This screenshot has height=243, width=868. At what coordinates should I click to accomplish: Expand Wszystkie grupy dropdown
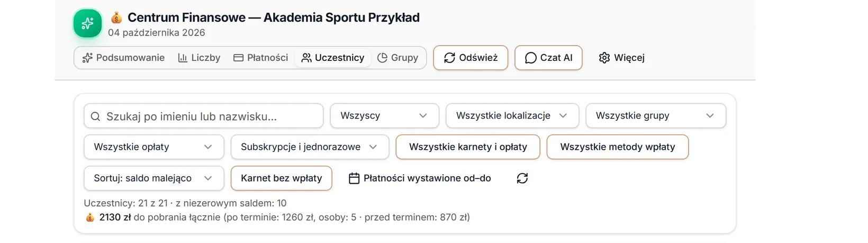click(656, 115)
